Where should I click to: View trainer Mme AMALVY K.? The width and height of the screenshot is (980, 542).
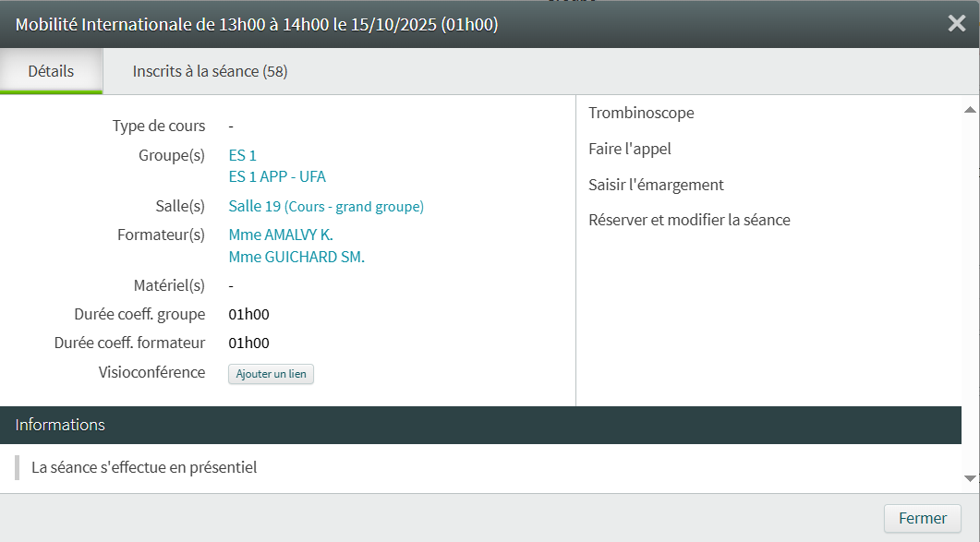(281, 235)
